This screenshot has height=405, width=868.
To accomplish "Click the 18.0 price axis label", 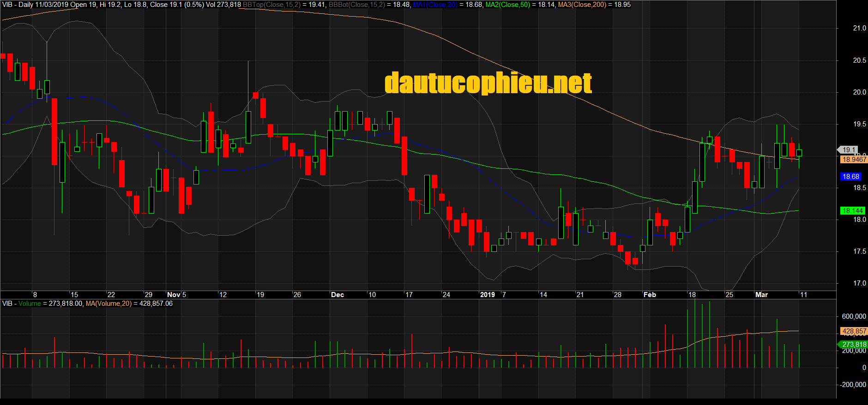I will pyautogui.click(x=859, y=220).
